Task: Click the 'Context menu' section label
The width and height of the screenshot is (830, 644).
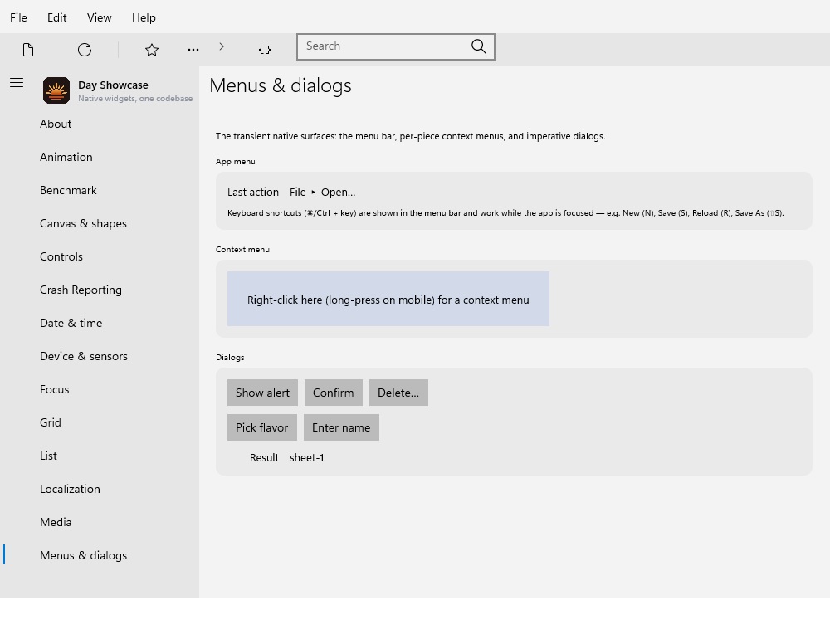Action: (x=242, y=249)
